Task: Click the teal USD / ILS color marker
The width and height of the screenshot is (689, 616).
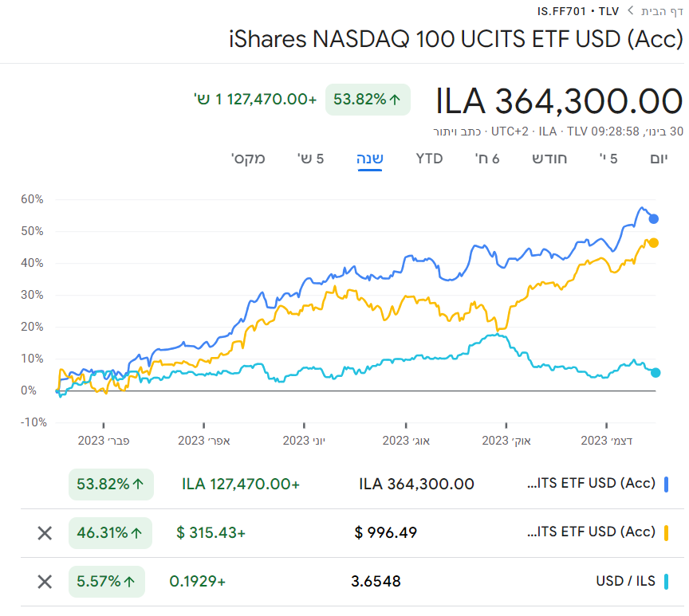Action: tap(666, 582)
